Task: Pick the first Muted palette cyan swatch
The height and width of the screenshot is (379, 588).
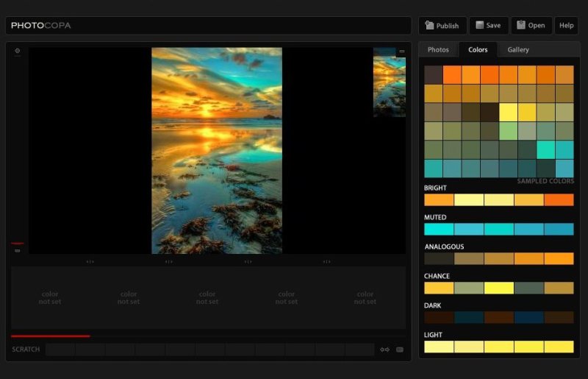Action: 439,229
